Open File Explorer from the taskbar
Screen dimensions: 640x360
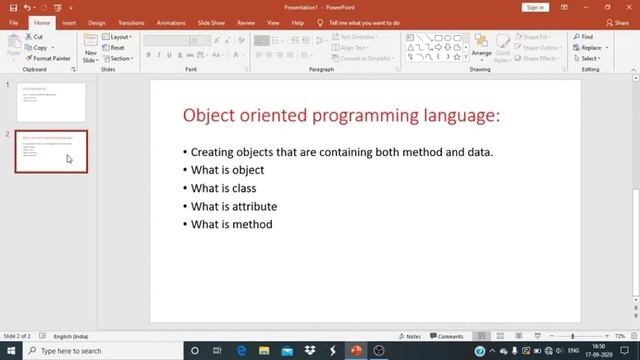point(264,351)
